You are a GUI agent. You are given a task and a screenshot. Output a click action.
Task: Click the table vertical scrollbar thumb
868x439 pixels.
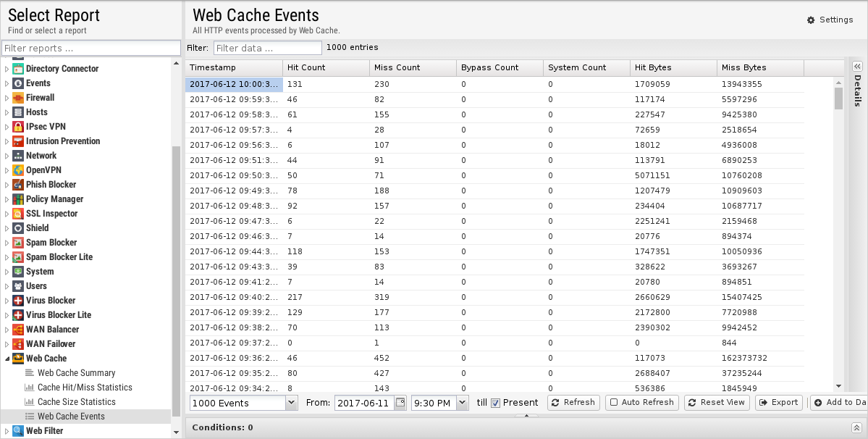[x=838, y=99]
